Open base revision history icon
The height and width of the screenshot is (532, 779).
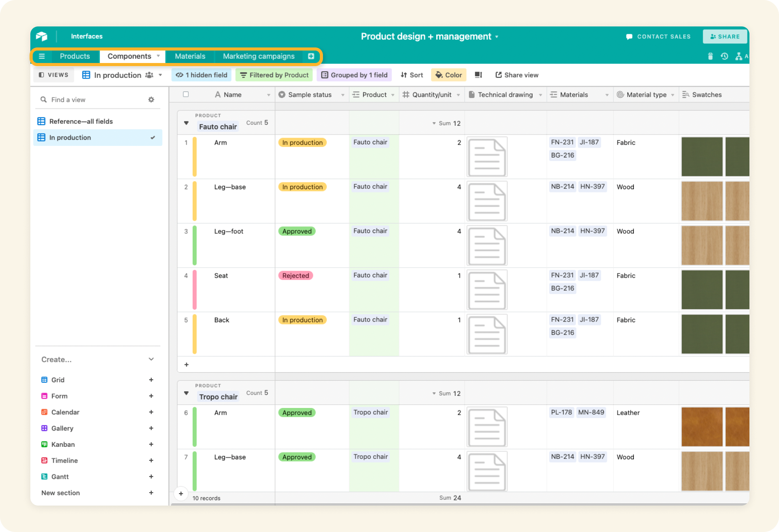[x=724, y=56]
